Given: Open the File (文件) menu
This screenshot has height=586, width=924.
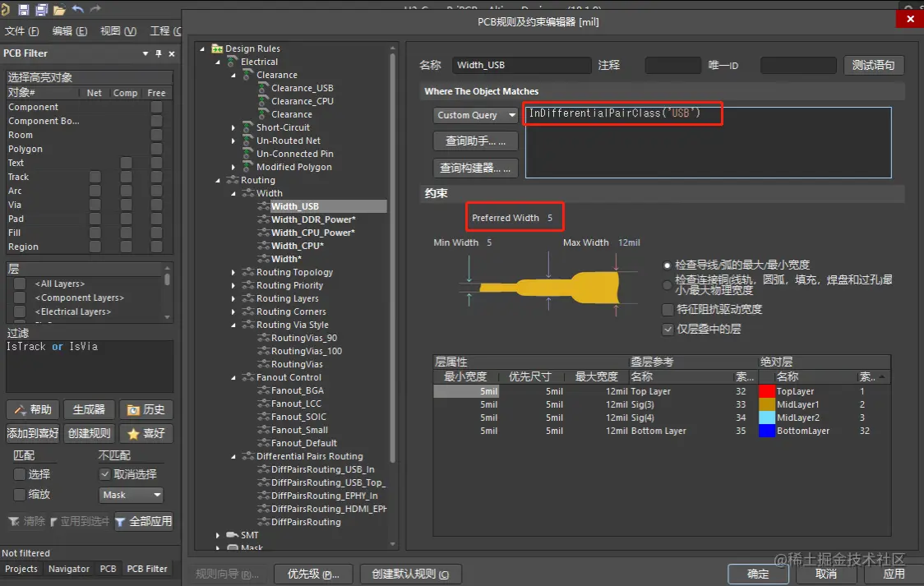Looking at the screenshot, I should pos(22,31).
